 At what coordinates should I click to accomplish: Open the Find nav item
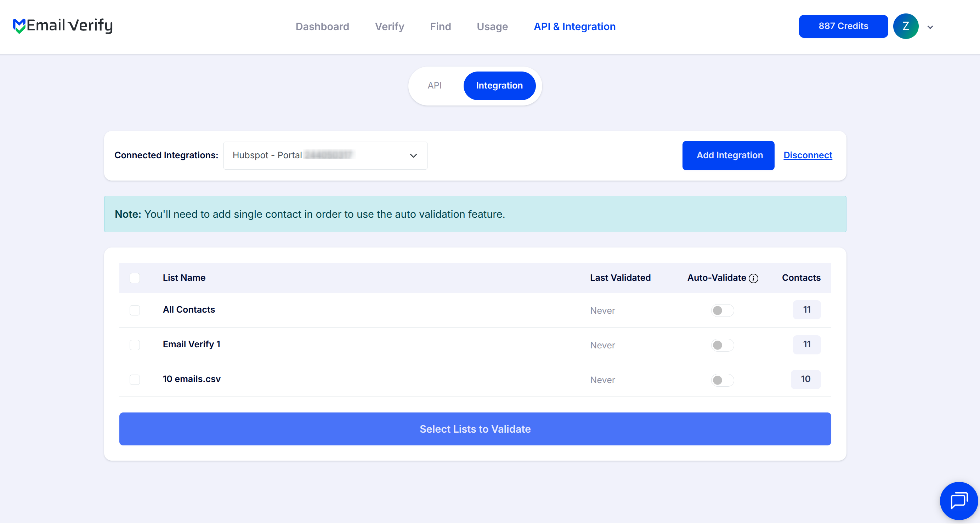(440, 26)
